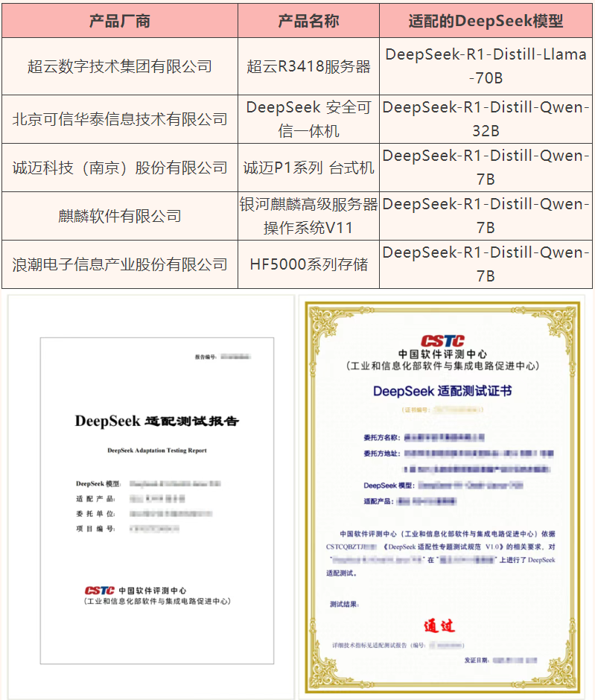Click the 项目编号 label on the report
This screenshot has width=595, height=700.
pyautogui.click(x=95, y=529)
